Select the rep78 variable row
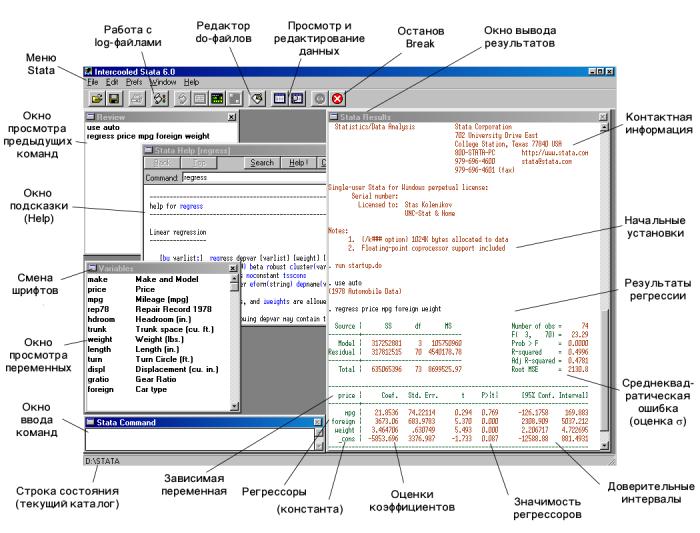Image resolution: width=700 pixels, height=533 pixels. (x=158, y=309)
